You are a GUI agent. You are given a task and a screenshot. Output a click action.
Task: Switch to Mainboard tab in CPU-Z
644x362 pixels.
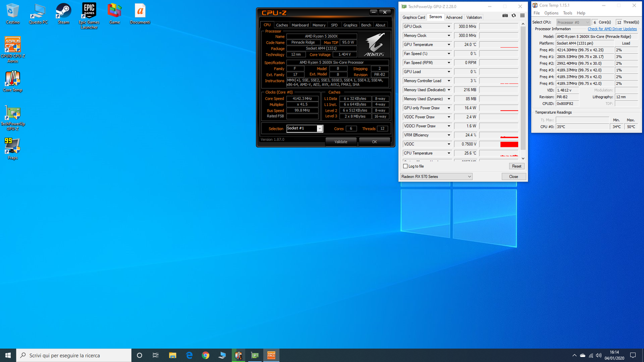tap(300, 25)
